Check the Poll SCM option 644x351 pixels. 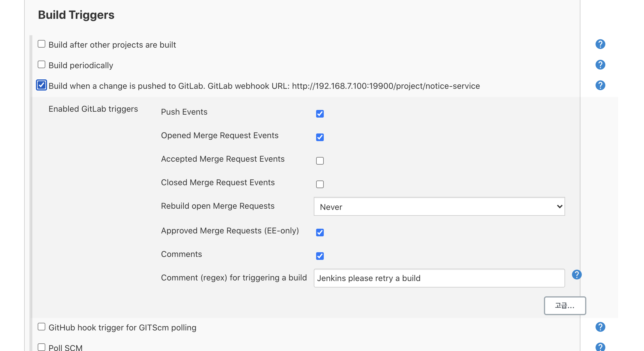42,347
